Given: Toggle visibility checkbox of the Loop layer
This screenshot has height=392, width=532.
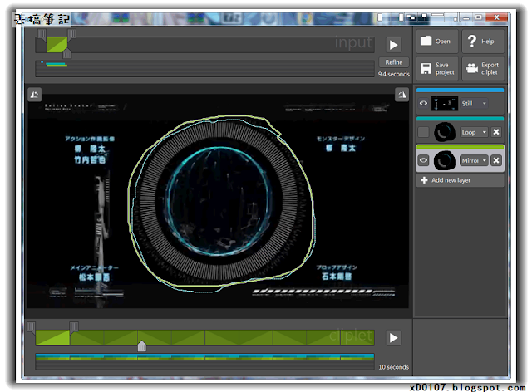Looking at the screenshot, I should click(x=423, y=132).
